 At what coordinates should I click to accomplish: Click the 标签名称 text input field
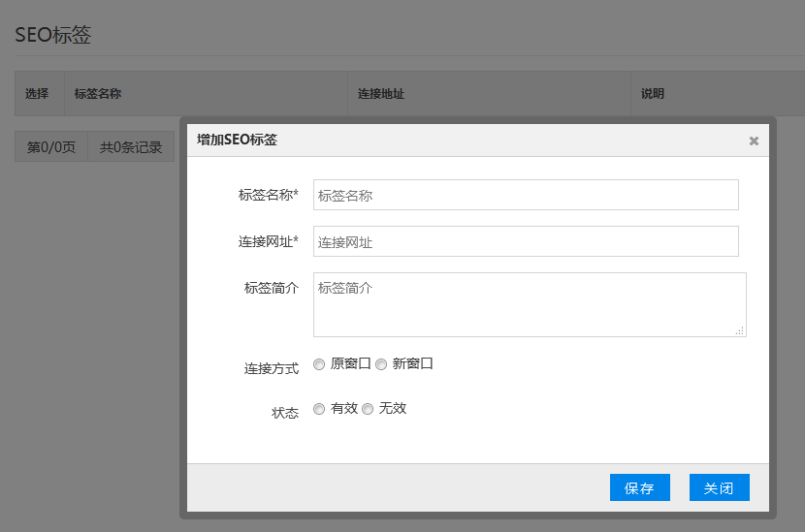click(x=526, y=195)
